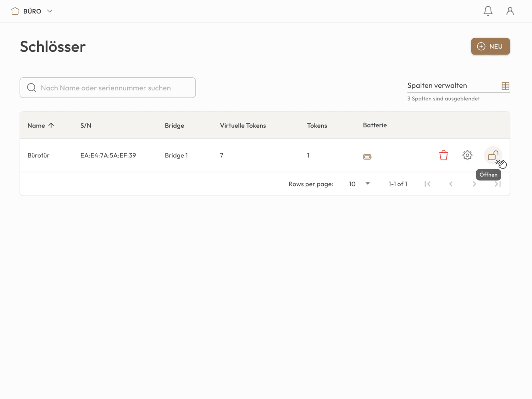This screenshot has width=532, height=399.
Task: Open the user profile icon
Action: pos(510,11)
